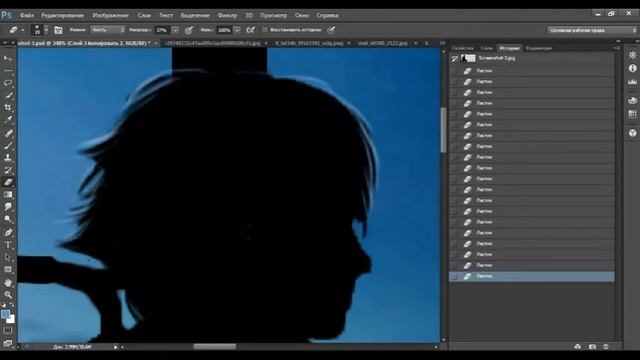This screenshot has height=360, width=640.
Task: Open the Swatches panel icon
Action: tap(632, 114)
